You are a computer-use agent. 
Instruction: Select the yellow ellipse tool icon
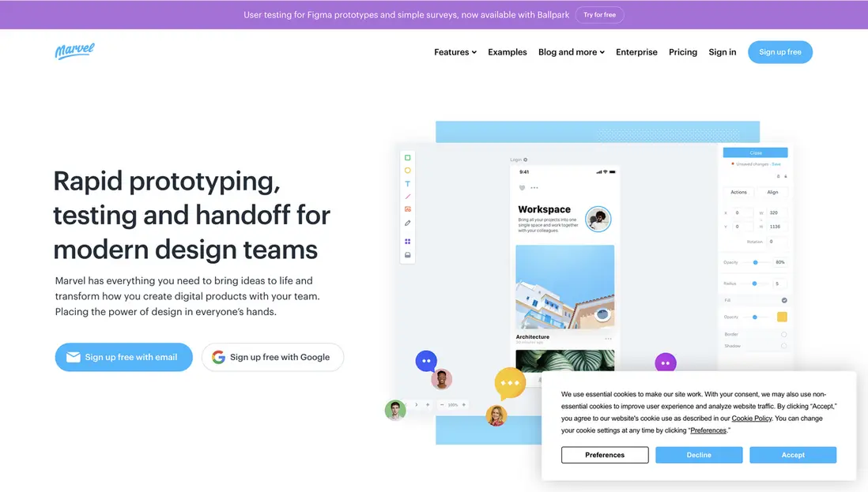point(407,171)
